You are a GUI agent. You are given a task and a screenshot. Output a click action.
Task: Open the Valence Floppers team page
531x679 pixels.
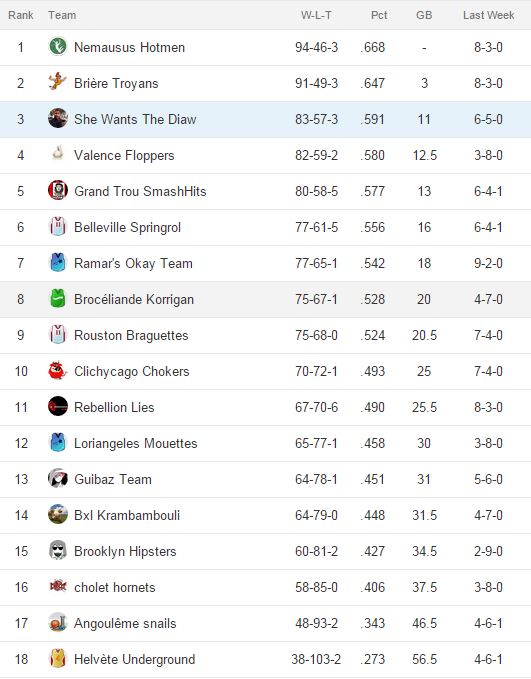[124, 155]
